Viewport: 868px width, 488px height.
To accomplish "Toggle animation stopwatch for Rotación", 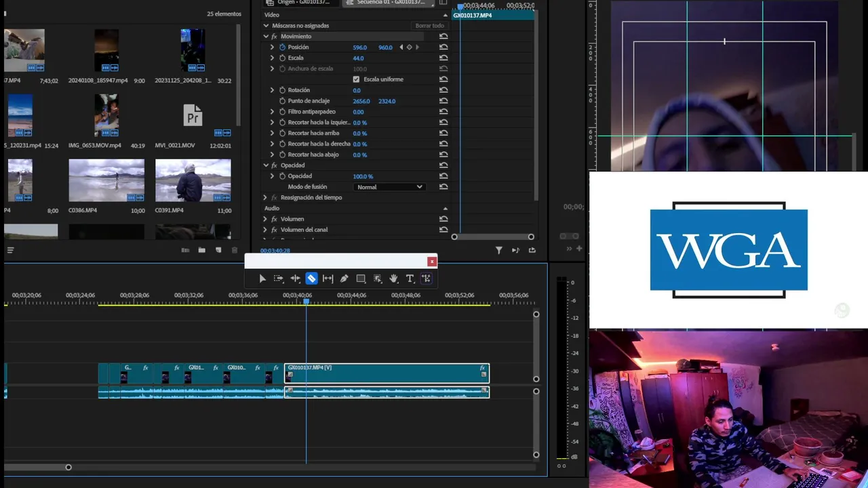I will (282, 90).
